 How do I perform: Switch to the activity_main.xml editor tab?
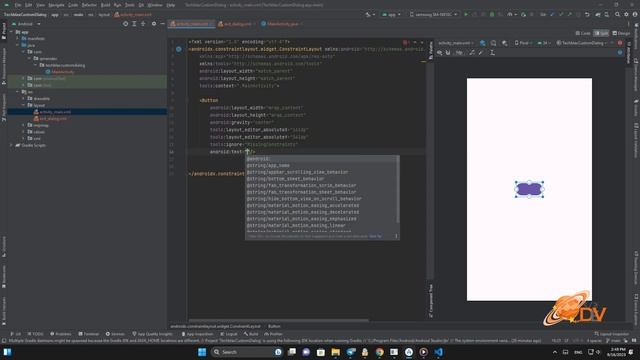tap(191, 24)
